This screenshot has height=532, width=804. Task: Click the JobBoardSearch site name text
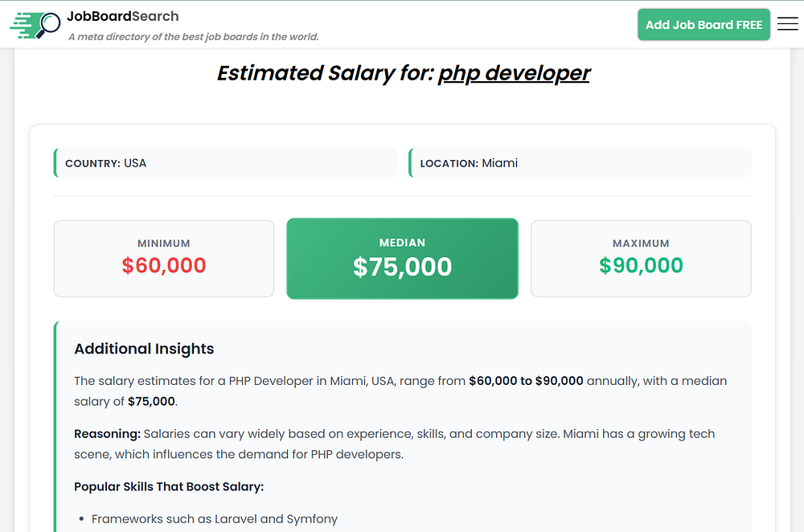(124, 16)
